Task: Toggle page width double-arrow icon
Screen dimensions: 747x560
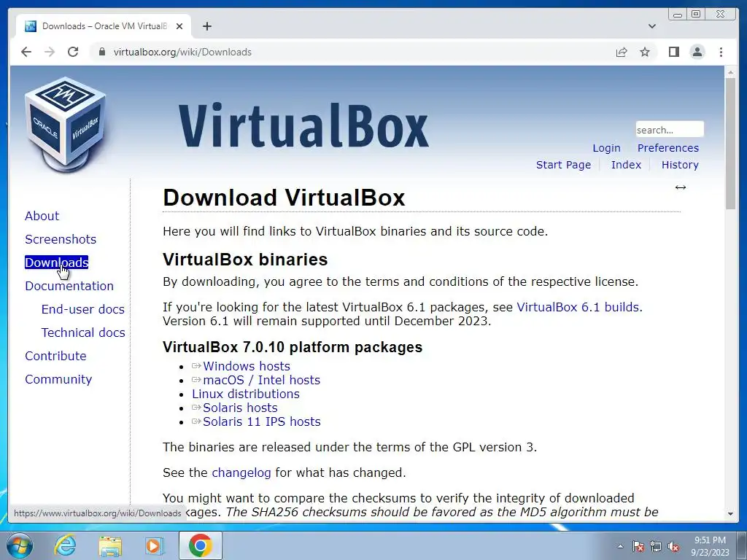Action: (681, 187)
